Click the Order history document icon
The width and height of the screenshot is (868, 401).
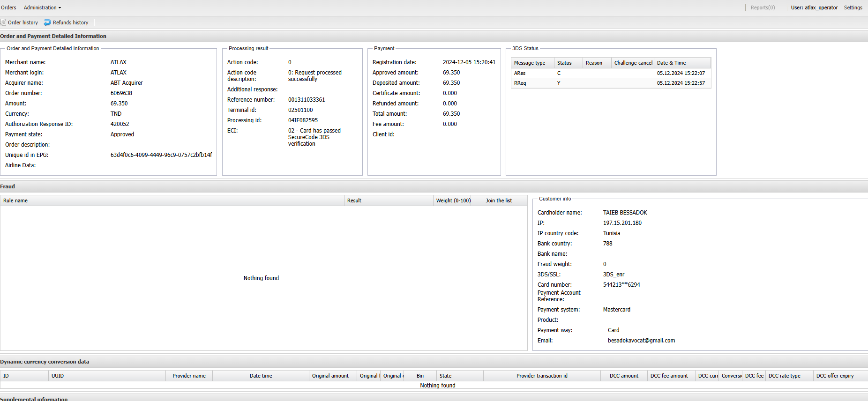coord(3,22)
